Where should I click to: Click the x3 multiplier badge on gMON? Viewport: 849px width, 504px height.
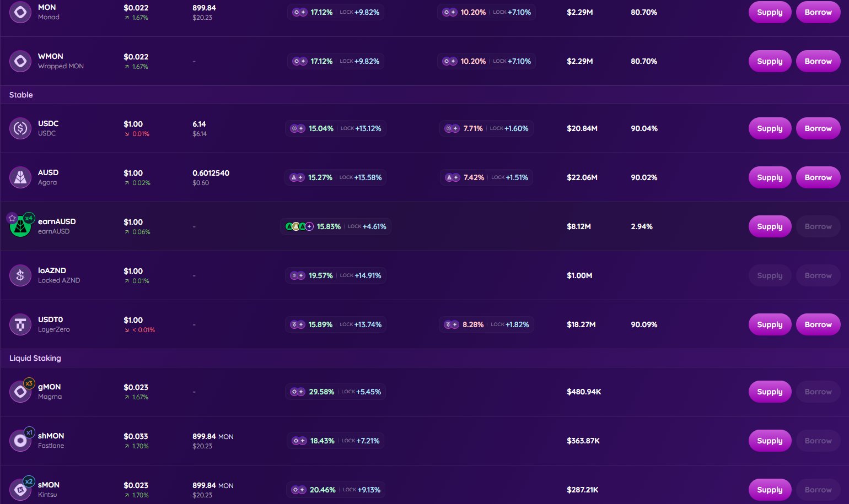29,383
